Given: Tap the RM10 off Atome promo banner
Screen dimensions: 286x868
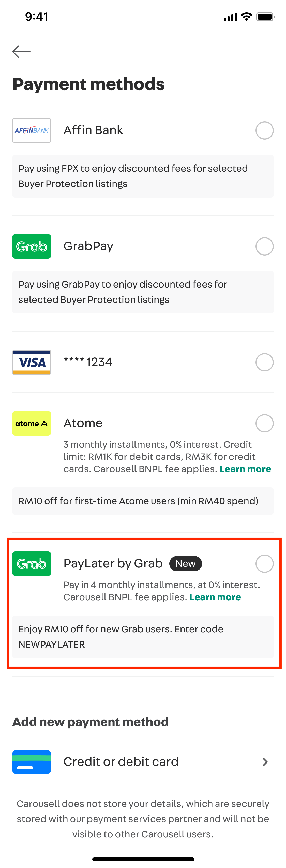Looking at the screenshot, I should click(x=143, y=501).
